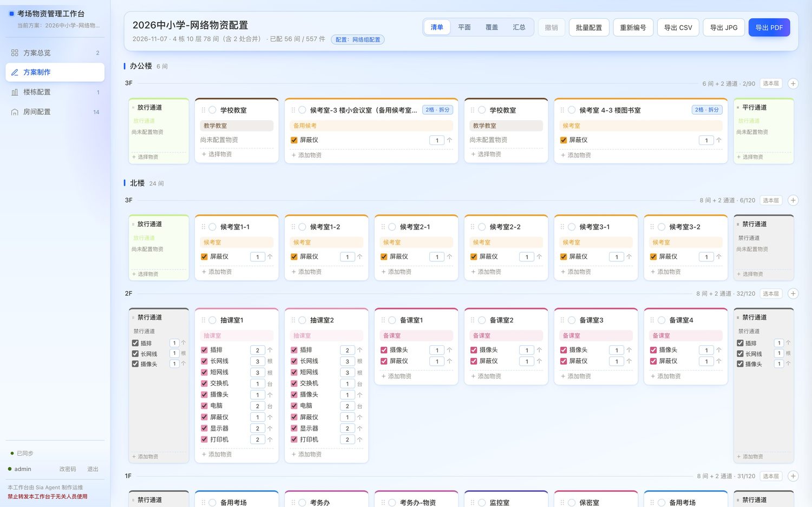Open 选本层 for 北楼 1F
The height and width of the screenshot is (507, 812).
(x=771, y=476)
